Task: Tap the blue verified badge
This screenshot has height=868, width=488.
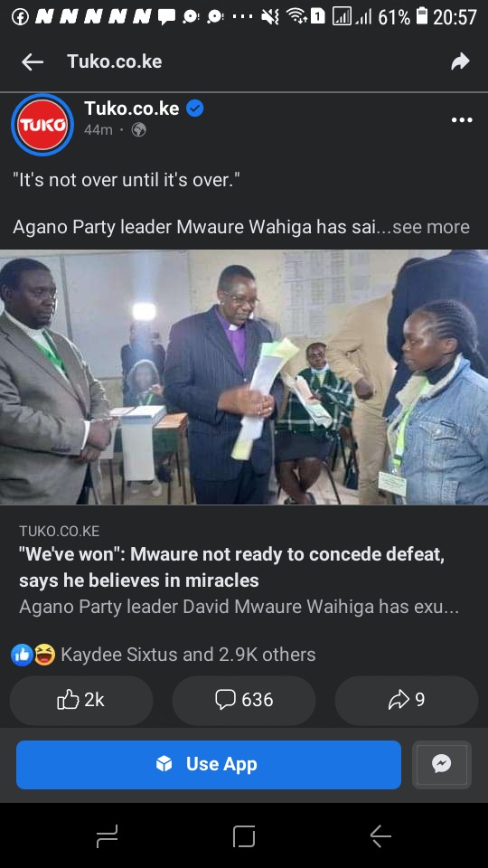Action: pyautogui.click(x=194, y=108)
